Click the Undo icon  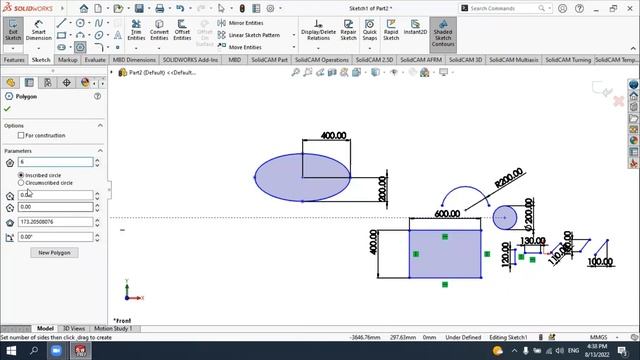point(180,8)
